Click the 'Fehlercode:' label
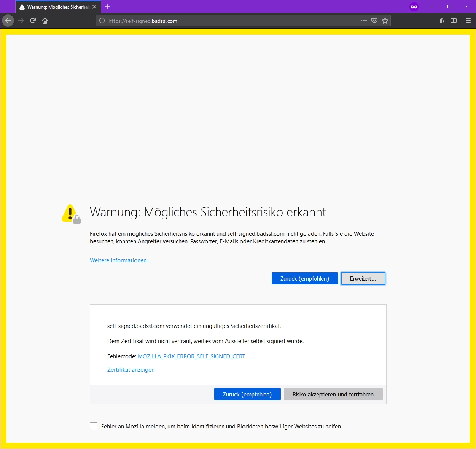Viewport: 476px width, 449px height. (x=122, y=356)
